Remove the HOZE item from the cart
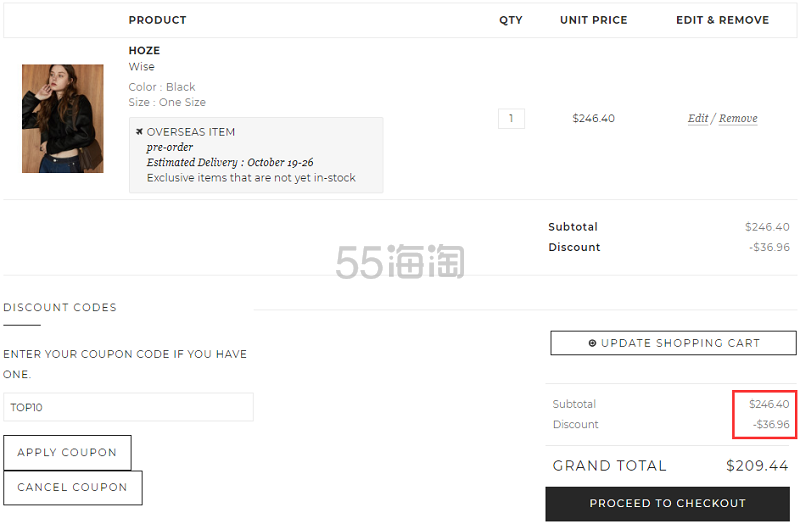This screenshot has height=524, width=800. pos(738,118)
